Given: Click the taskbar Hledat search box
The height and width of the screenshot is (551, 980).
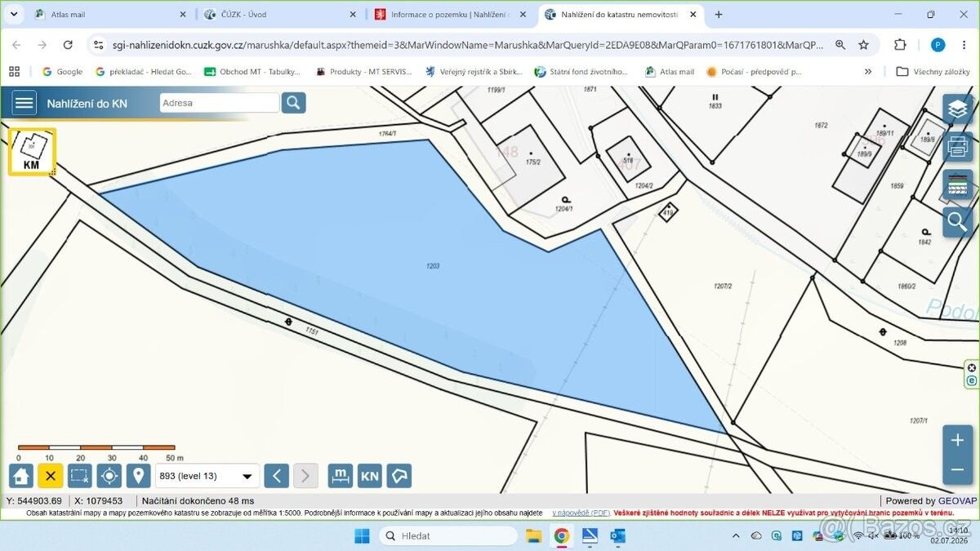Looking at the screenshot, I should 448,535.
